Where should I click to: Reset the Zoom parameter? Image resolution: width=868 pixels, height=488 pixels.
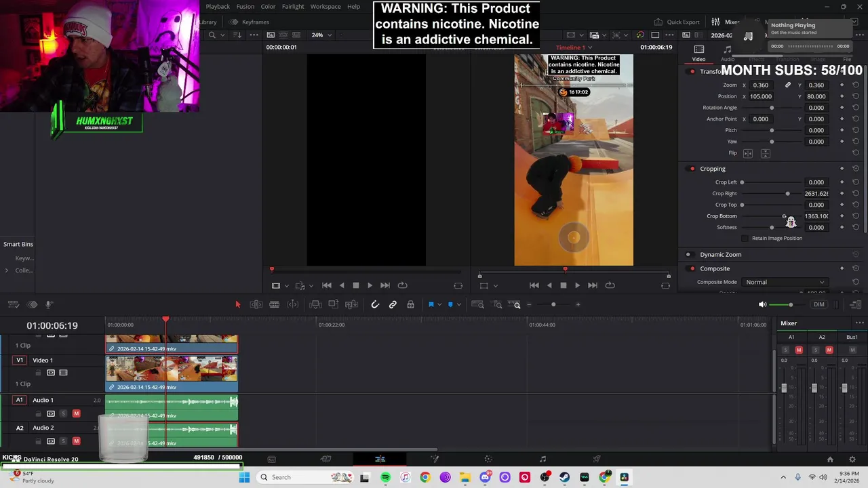point(856,85)
